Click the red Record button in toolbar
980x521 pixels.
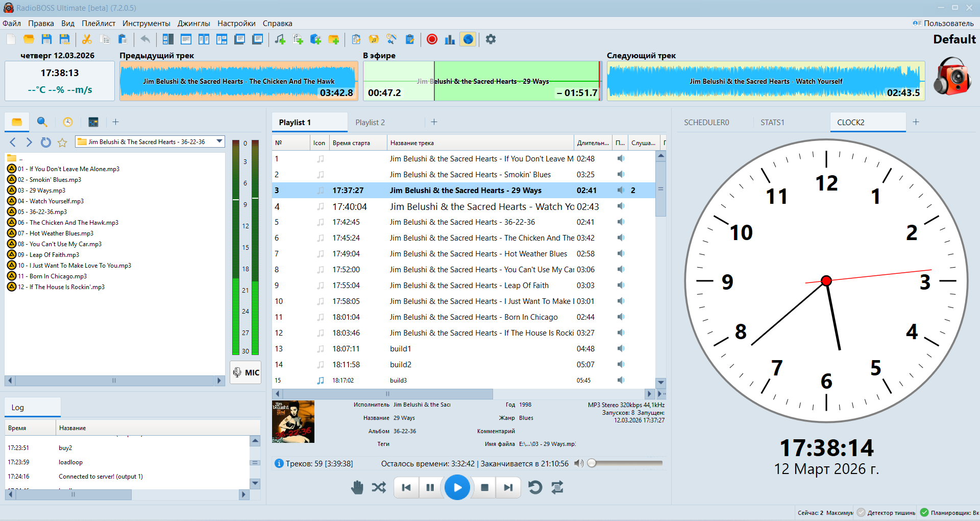point(432,39)
